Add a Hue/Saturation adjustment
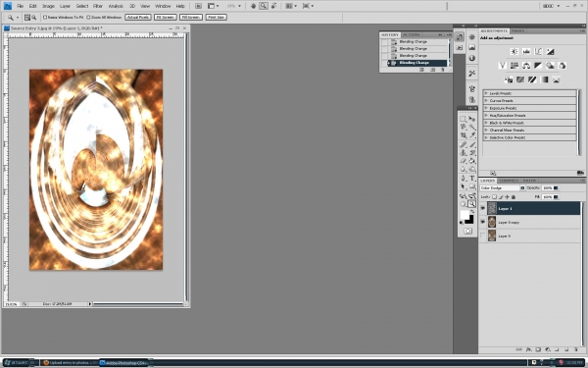The image size is (588, 368). coord(514,66)
